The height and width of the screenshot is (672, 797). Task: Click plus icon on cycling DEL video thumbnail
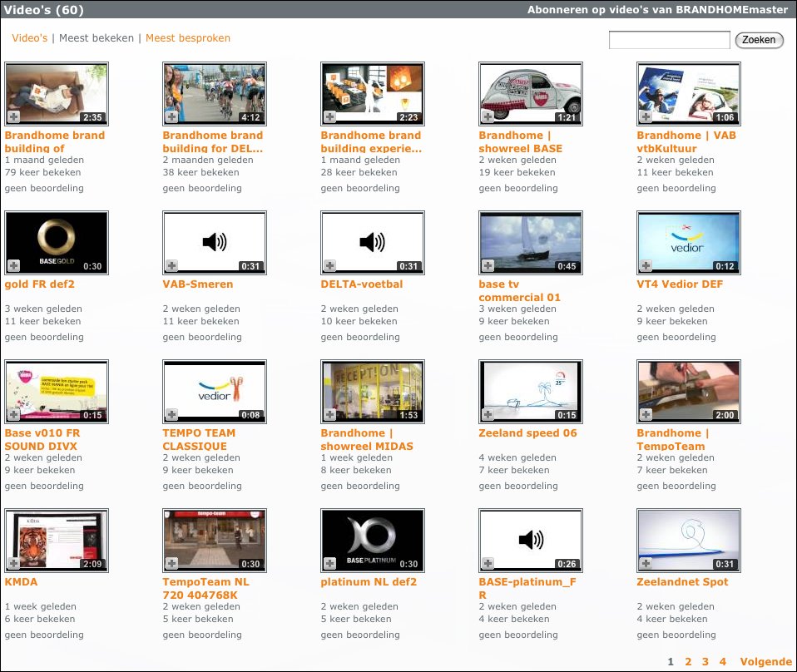(172, 117)
